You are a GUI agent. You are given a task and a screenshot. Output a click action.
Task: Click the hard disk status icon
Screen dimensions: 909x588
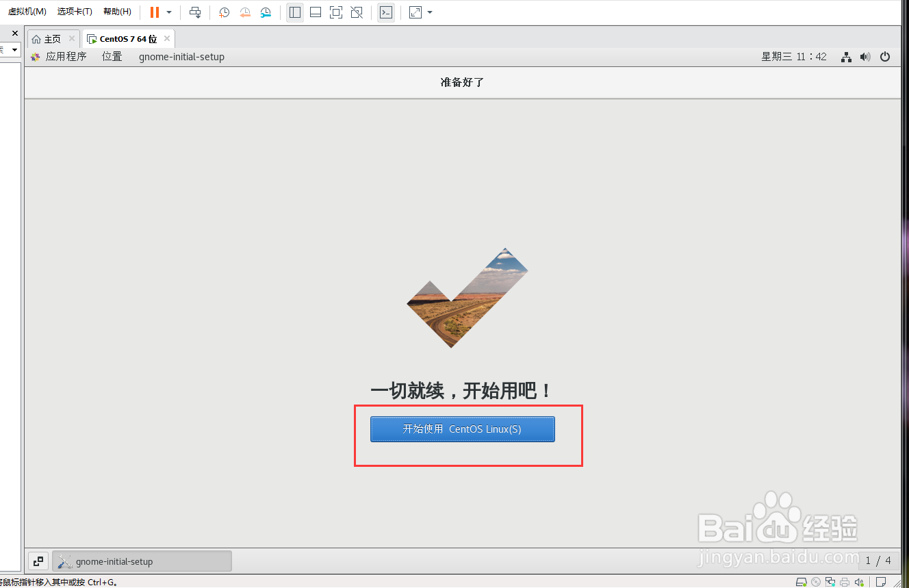pyautogui.click(x=802, y=581)
